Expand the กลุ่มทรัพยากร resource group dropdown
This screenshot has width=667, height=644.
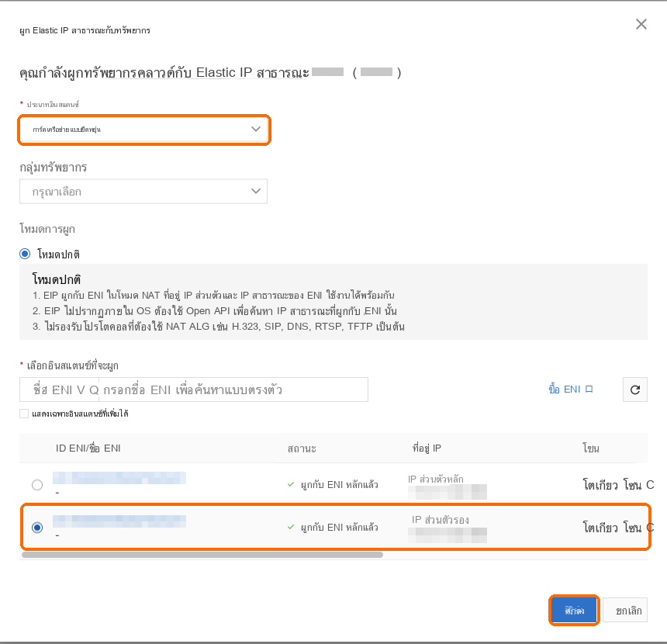[x=143, y=192]
